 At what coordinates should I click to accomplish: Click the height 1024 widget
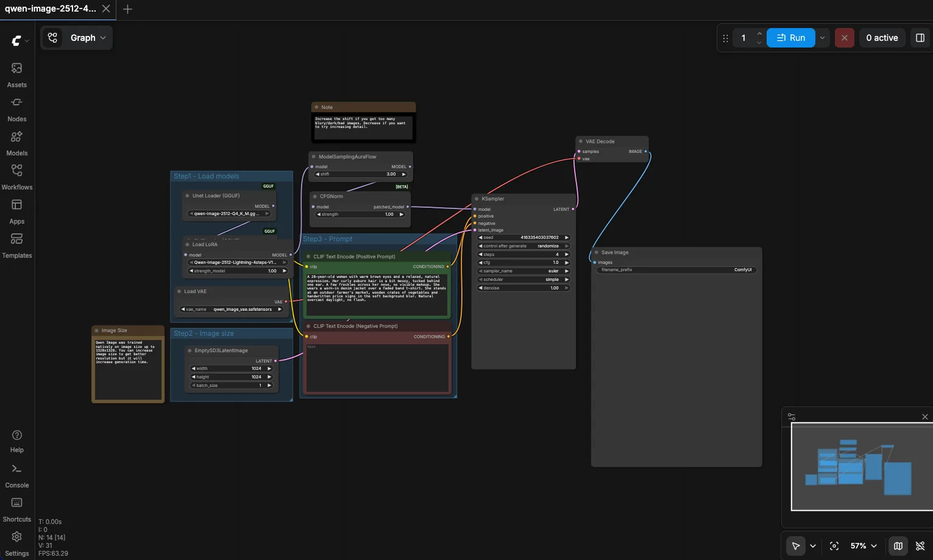click(x=232, y=377)
